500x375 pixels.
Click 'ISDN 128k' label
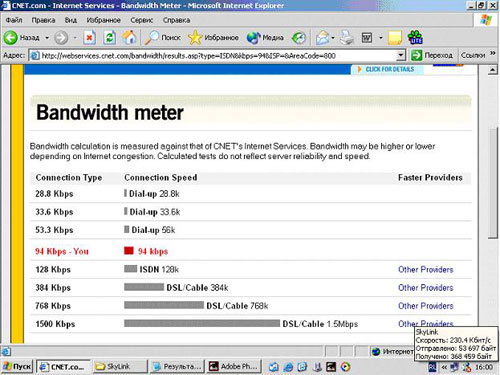tap(159, 269)
